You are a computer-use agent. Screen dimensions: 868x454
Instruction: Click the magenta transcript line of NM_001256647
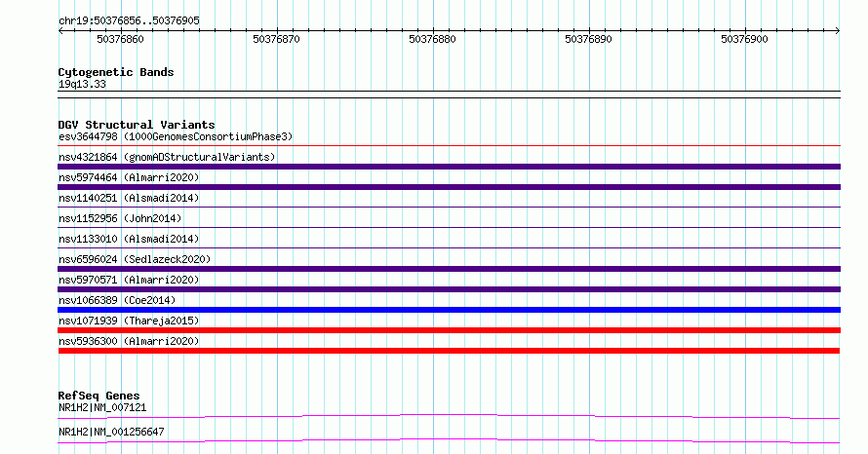click(x=449, y=440)
